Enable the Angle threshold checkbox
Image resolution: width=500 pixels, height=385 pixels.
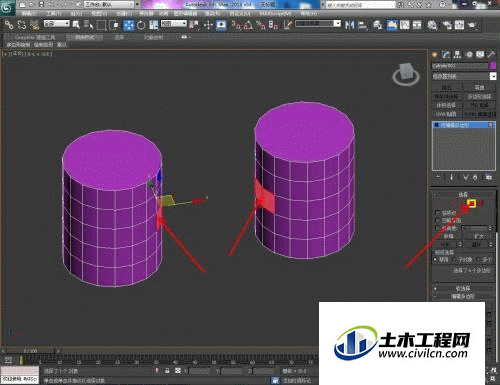pyautogui.click(x=438, y=228)
